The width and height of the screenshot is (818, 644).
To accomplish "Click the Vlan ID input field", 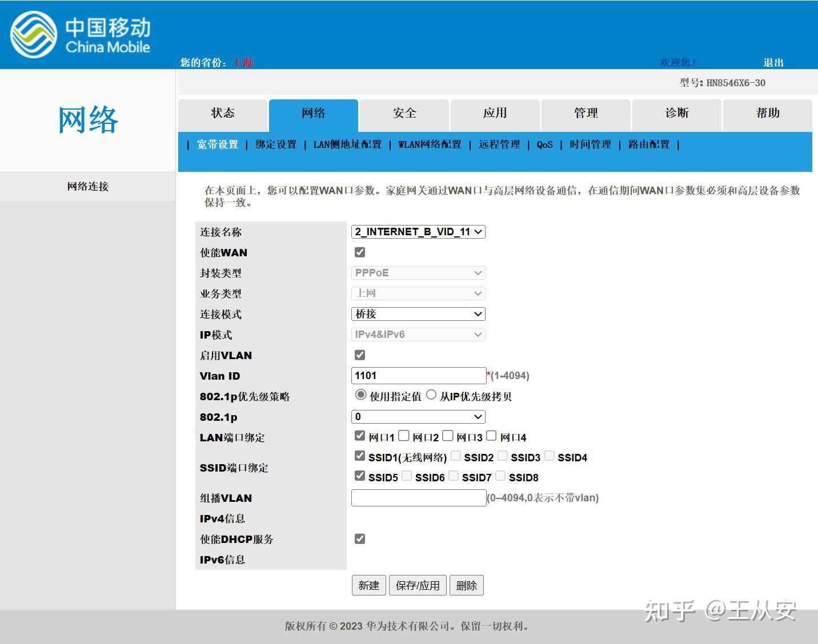I will click(419, 376).
